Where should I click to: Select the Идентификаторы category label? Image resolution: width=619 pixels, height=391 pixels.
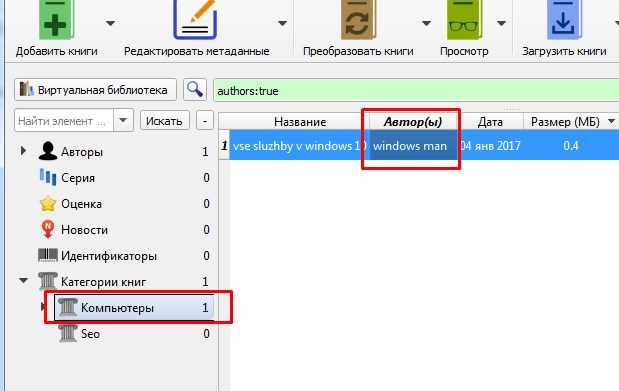pyautogui.click(x=109, y=256)
